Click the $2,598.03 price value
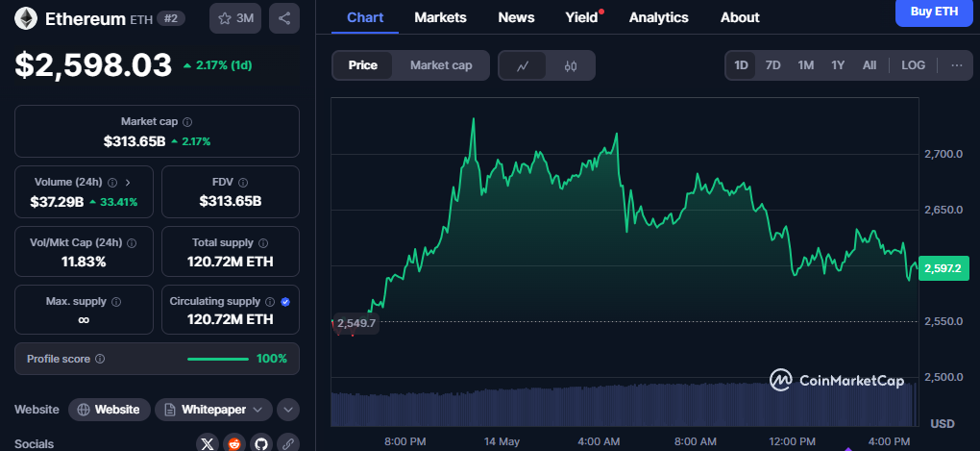The image size is (980, 451). click(94, 65)
